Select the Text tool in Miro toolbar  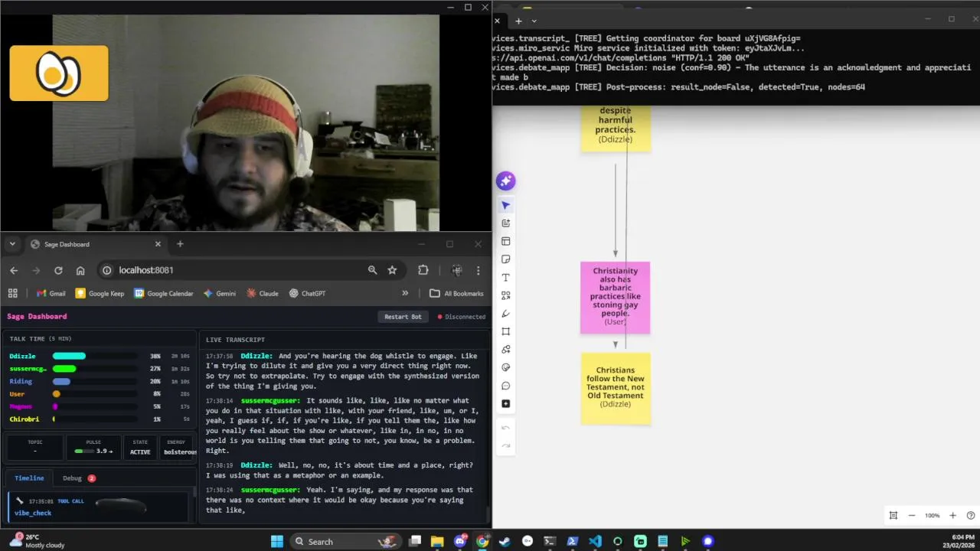[505, 278]
